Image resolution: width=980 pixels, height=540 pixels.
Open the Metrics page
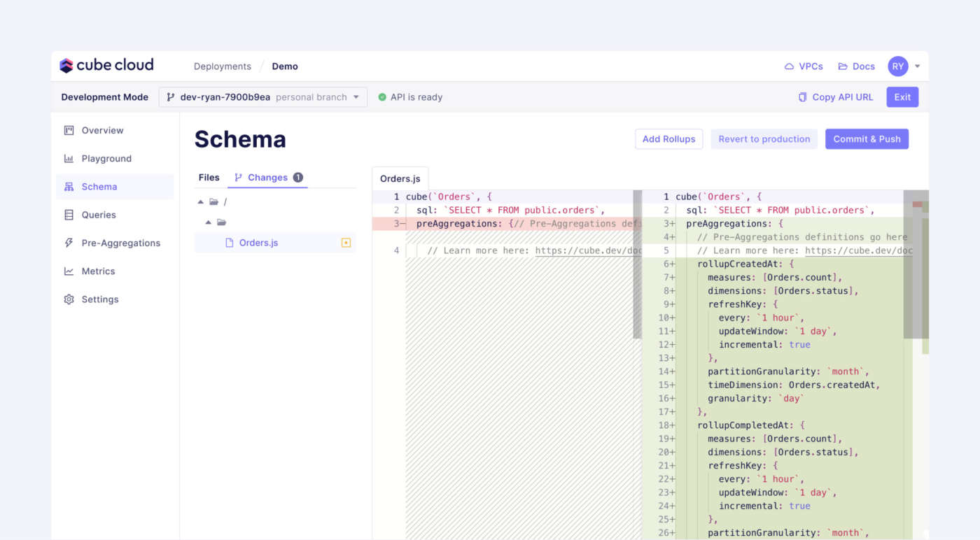click(x=98, y=271)
